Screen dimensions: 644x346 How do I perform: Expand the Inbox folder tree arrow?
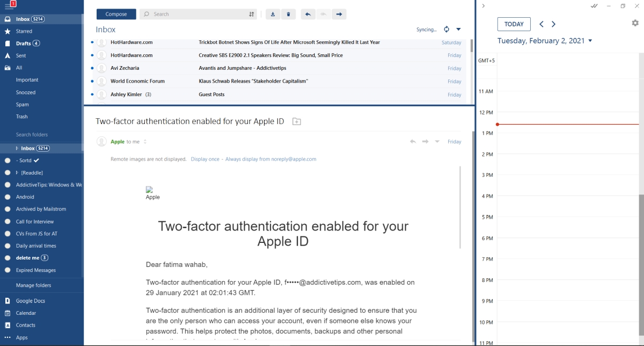[17, 148]
